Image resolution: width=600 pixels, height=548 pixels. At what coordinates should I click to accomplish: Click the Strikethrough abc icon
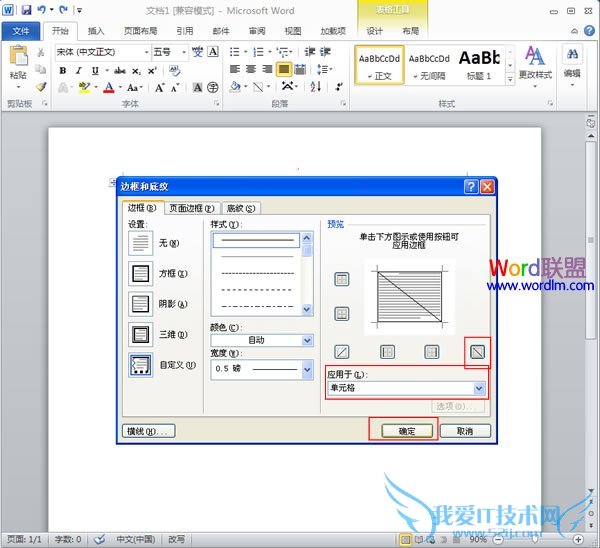[120, 71]
